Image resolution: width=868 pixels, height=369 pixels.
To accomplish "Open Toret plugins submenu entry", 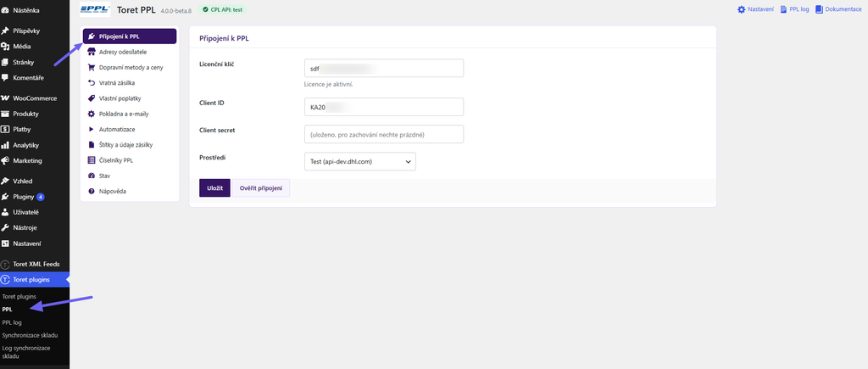I will [19, 296].
